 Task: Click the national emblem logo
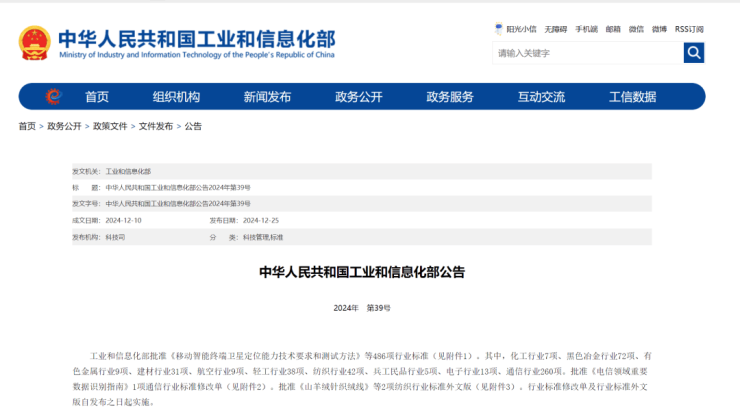tap(34, 42)
